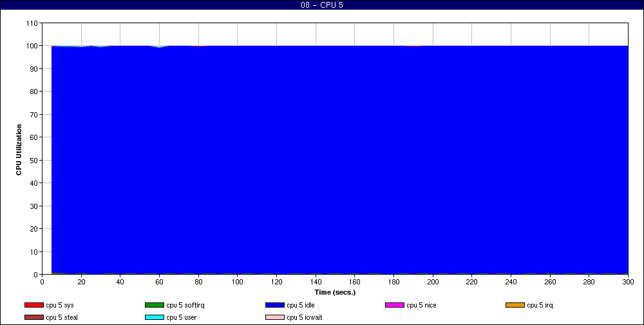
Task: Click the pink cpu 5 iowait legend swatch
Action: click(275, 318)
